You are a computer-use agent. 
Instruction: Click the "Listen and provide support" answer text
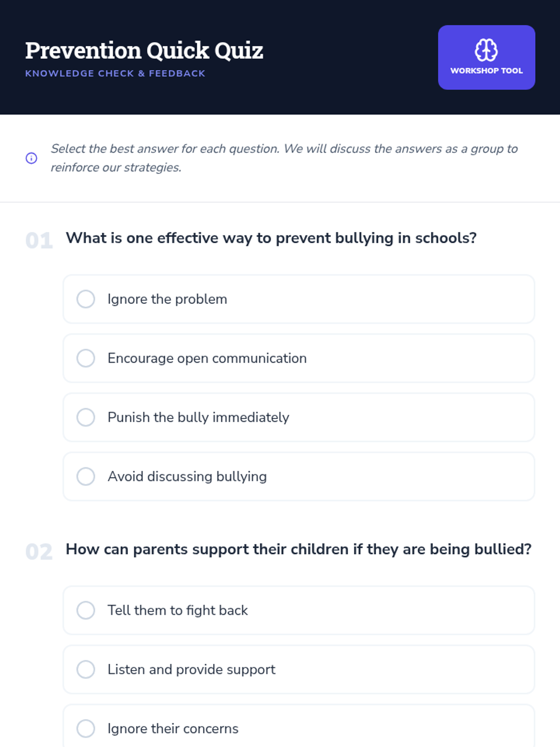[x=191, y=669]
